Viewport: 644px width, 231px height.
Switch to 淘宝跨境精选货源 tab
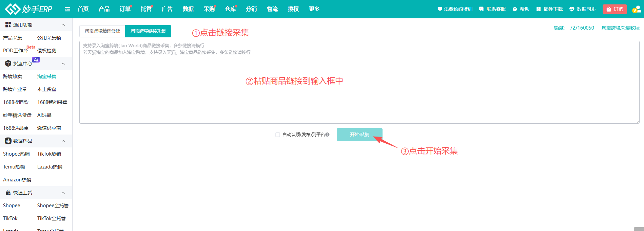(x=102, y=31)
